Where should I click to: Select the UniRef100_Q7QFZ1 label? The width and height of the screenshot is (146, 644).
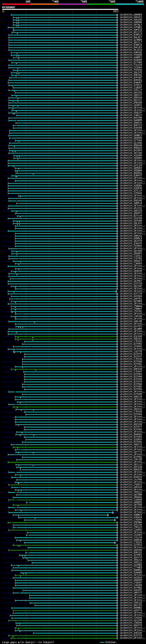coord(131,85)
